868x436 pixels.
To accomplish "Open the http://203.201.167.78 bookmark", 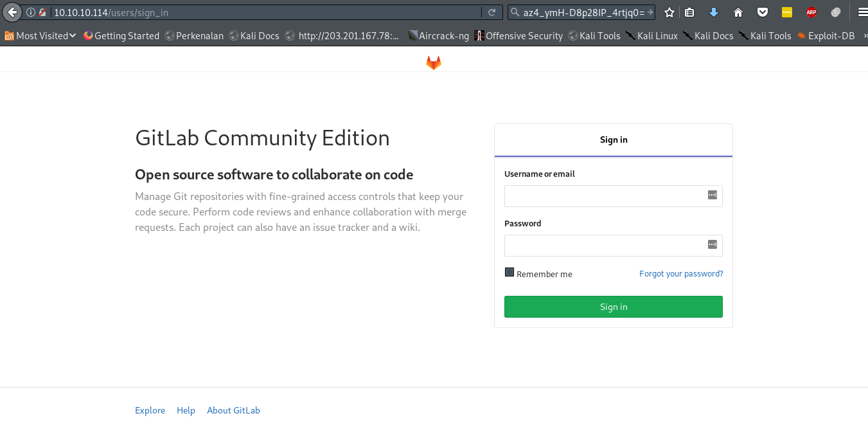I will [x=342, y=36].
